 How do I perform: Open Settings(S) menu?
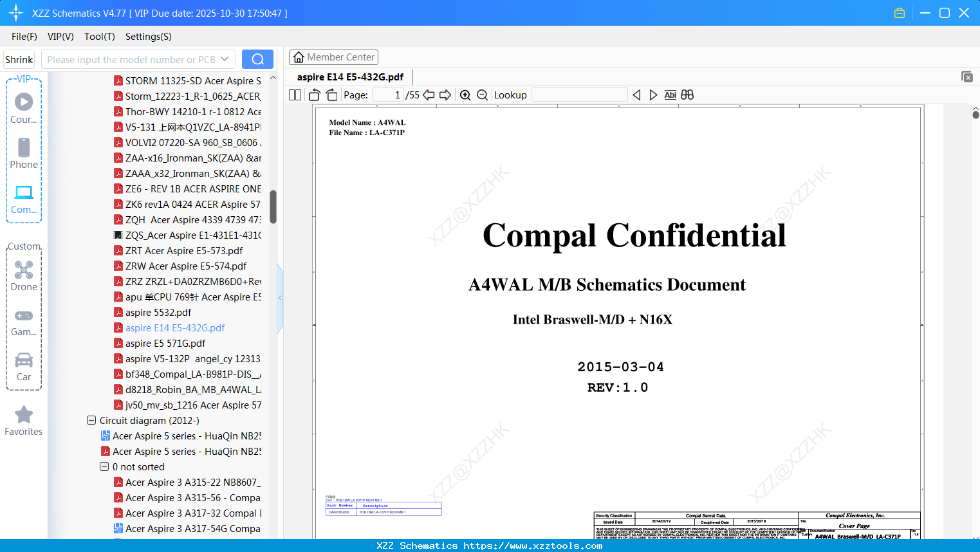pos(149,37)
